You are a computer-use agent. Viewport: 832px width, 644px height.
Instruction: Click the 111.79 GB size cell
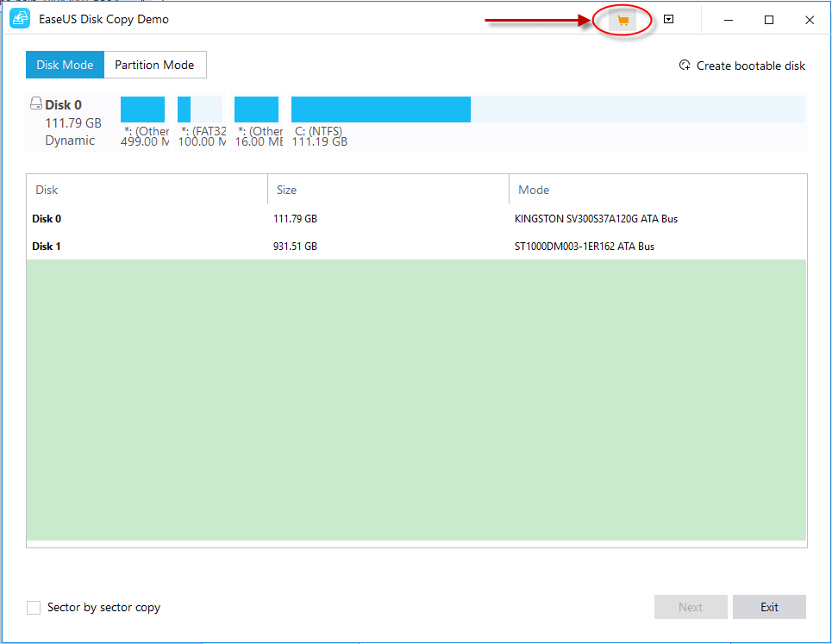[x=295, y=219]
